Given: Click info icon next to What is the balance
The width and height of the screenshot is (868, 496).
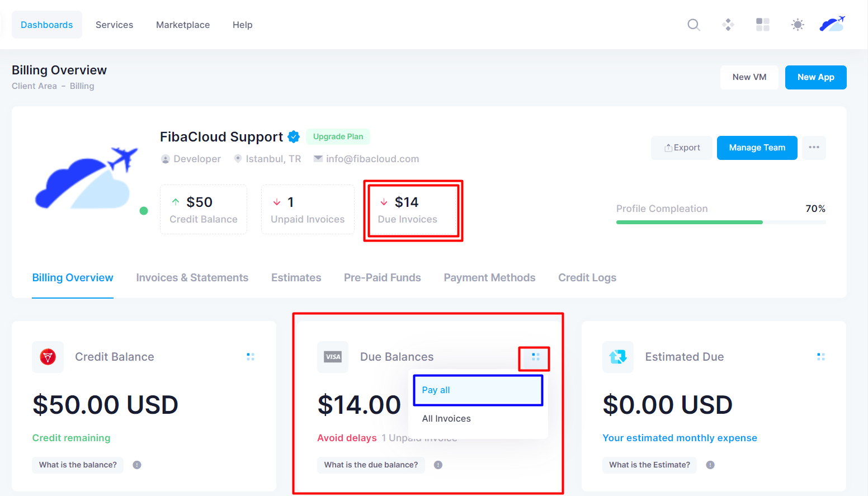Looking at the screenshot, I should pos(137,465).
